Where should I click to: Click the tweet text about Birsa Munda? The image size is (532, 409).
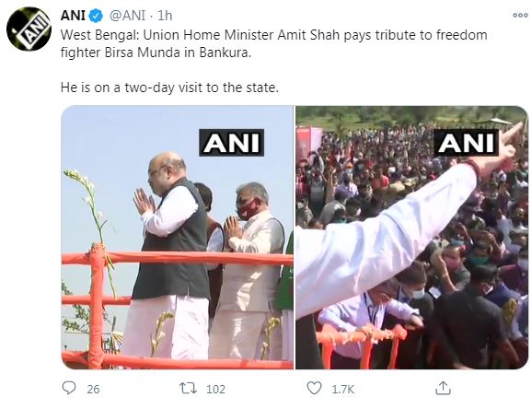(x=273, y=44)
